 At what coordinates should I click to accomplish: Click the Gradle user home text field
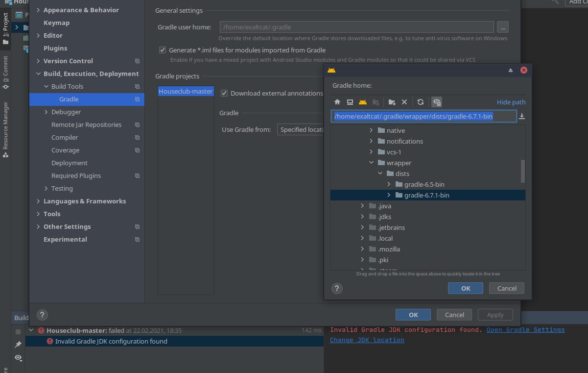tap(356, 27)
